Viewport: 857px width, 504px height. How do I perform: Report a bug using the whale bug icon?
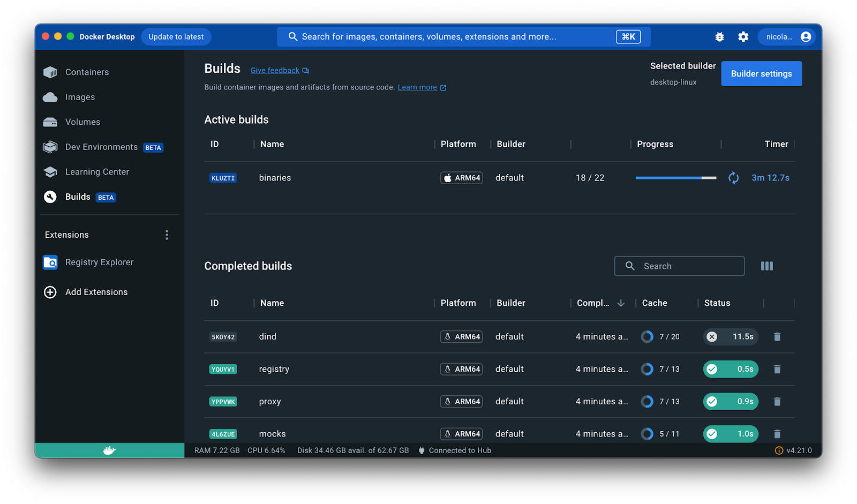(x=719, y=36)
